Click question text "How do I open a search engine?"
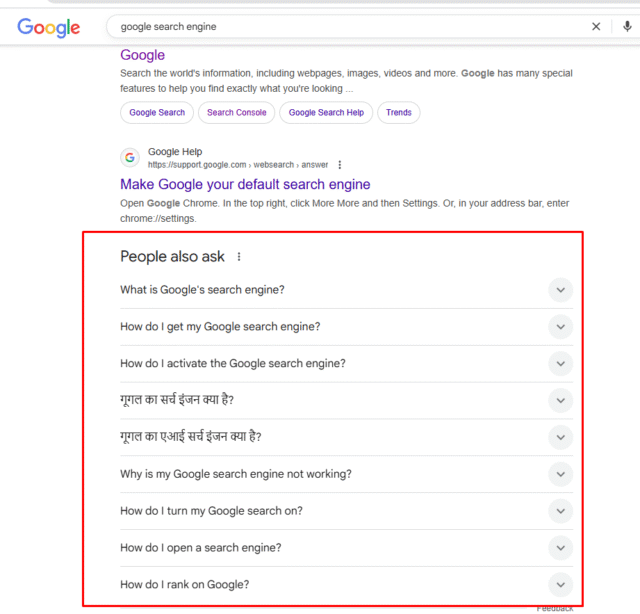The image size is (640, 614). click(200, 547)
